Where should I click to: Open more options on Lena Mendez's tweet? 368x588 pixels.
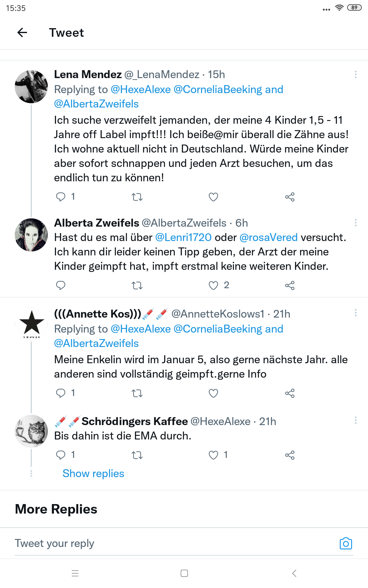coord(355,74)
